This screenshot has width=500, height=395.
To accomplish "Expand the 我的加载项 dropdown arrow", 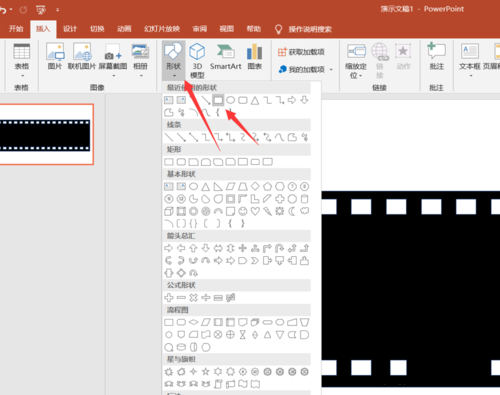I will 331,70.
